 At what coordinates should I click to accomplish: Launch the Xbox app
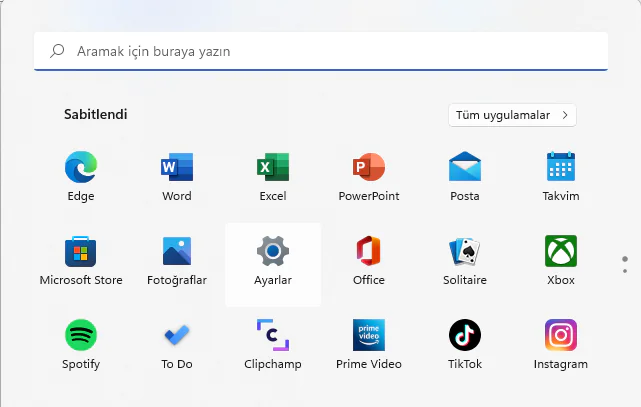[561, 251]
